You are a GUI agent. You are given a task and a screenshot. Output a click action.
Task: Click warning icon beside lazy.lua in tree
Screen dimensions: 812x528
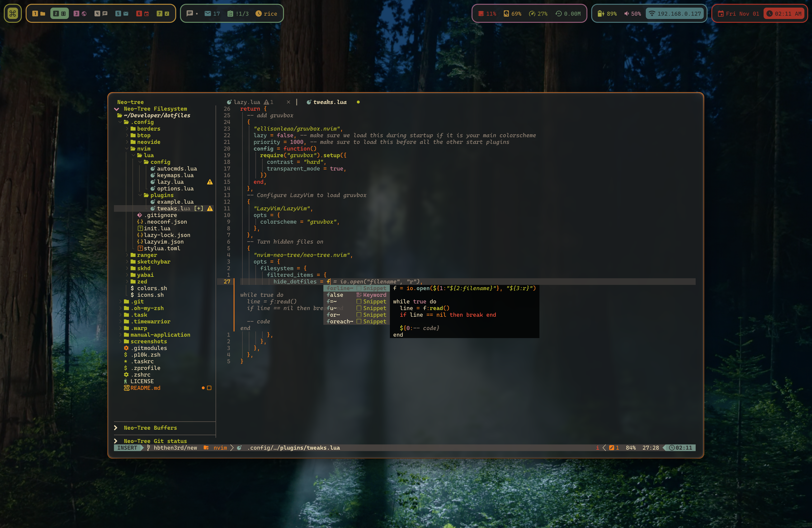tap(210, 182)
